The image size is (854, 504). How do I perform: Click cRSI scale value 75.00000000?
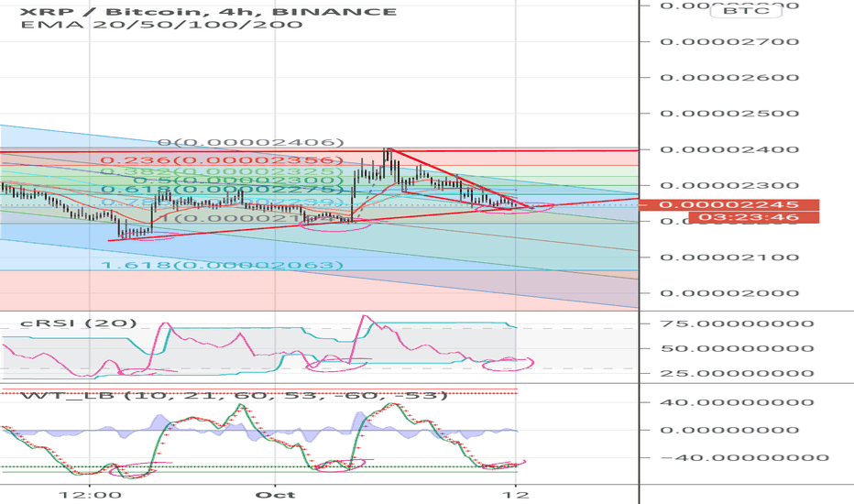pyautogui.click(x=738, y=323)
